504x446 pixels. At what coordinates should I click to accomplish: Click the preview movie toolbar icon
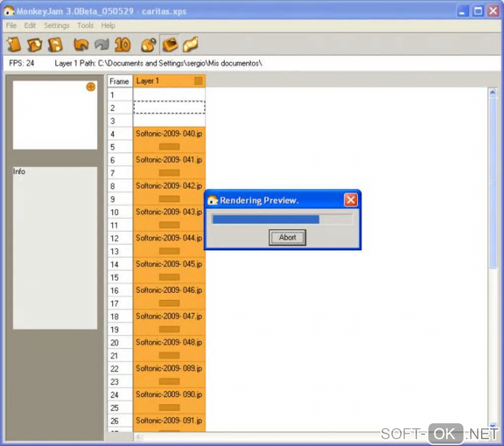tap(169, 44)
